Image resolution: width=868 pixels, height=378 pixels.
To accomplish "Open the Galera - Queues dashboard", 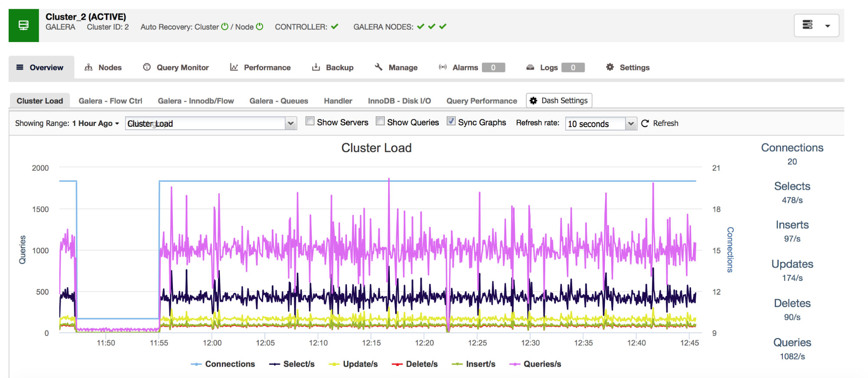I will click(279, 101).
